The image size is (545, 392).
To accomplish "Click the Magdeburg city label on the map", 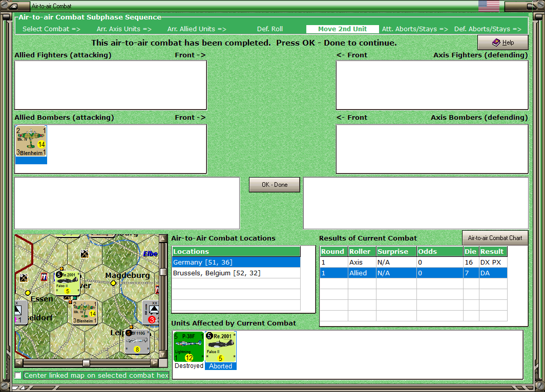I will point(128,275).
